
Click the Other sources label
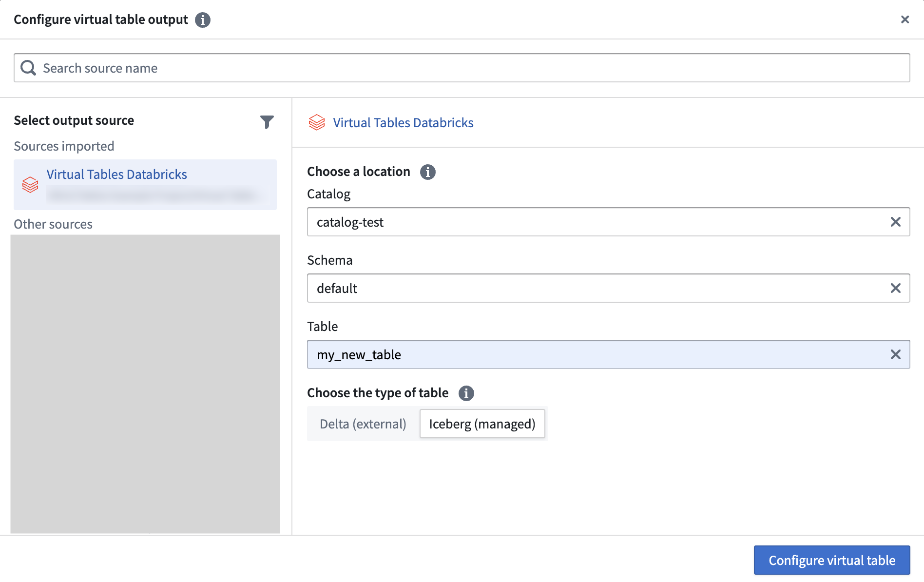tap(53, 224)
